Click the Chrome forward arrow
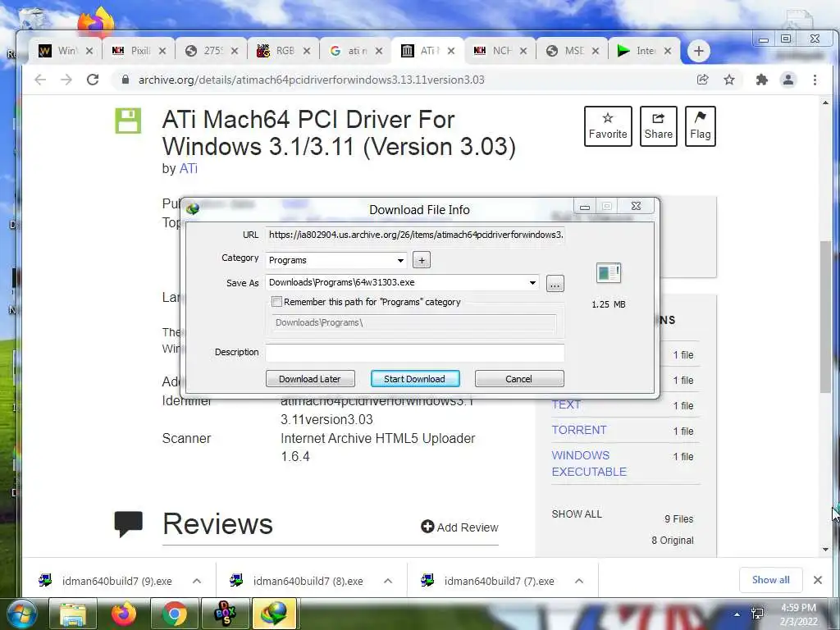Viewport: 840px width, 630px height. click(x=66, y=80)
